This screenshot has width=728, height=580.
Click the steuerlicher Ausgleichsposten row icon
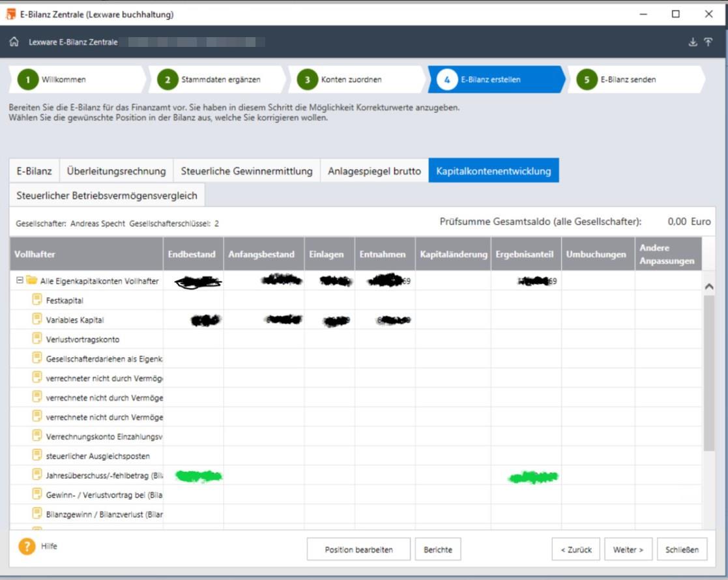tap(37, 455)
